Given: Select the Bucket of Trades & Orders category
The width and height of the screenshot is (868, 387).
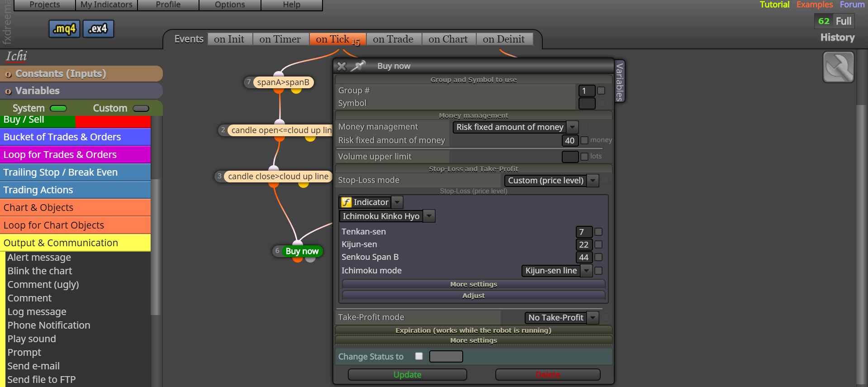Looking at the screenshot, I should point(75,137).
